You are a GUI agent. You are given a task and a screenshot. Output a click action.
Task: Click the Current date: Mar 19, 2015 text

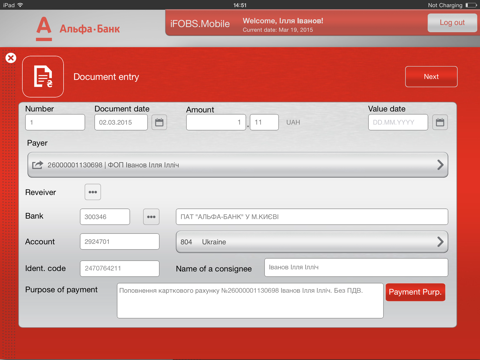pyautogui.click(x=278, y=30)
